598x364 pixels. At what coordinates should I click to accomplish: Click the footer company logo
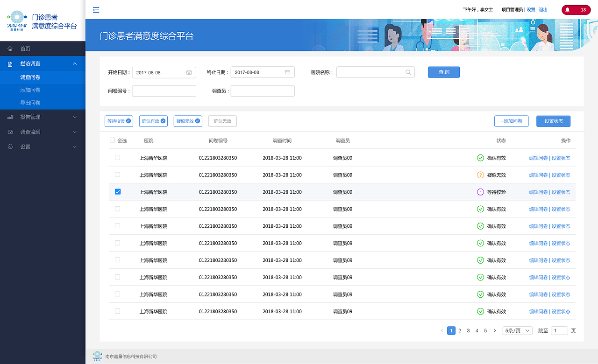coord(97,356)
